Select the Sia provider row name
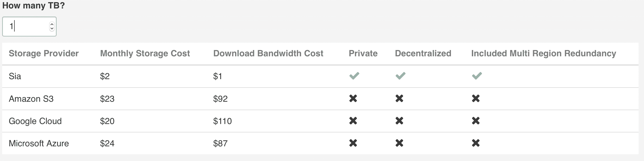Image resolution: width=644 pixels, height=161 pixels. coord(15,76)
